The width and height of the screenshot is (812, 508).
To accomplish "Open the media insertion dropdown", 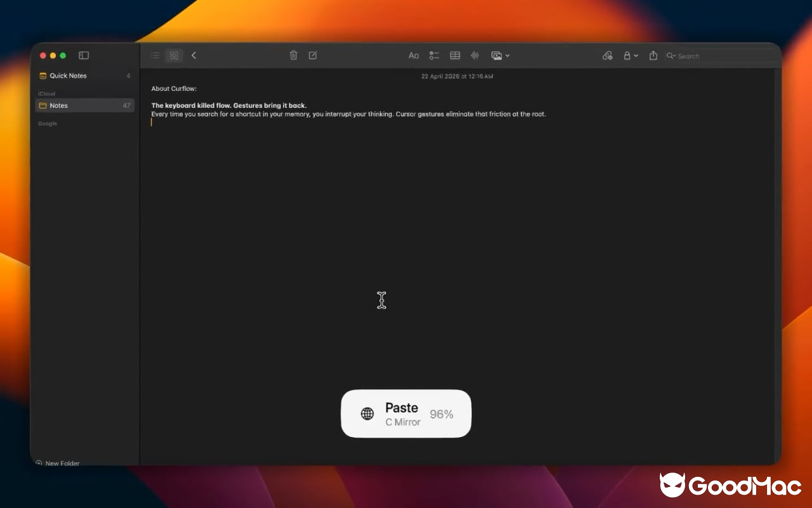I will click(x=500, y=55).
